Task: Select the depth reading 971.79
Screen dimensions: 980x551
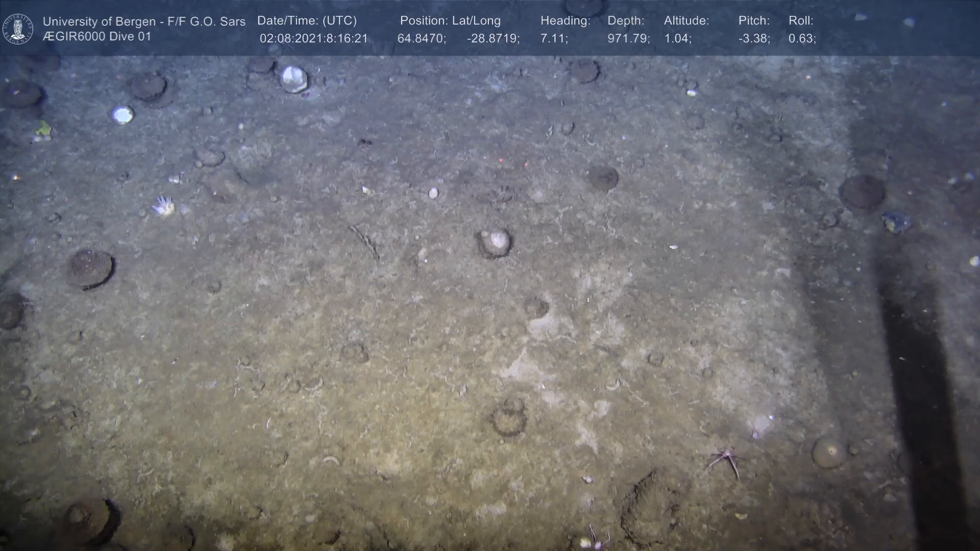Action: pyautogui.click(x=628, y=39)
